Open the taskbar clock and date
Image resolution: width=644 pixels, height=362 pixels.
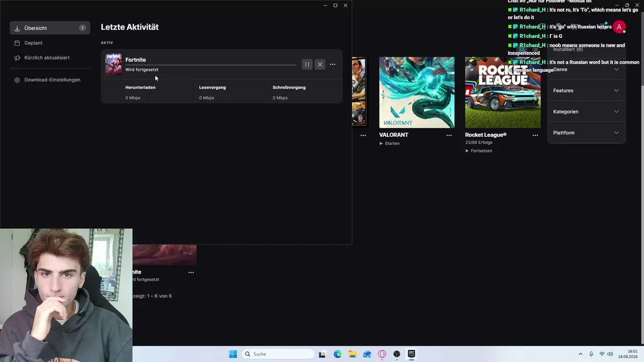point(628,354)
